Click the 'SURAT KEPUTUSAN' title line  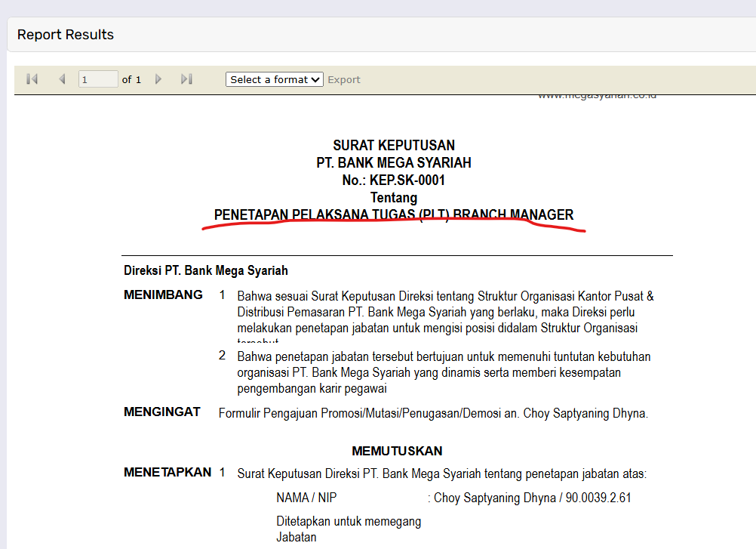click(394, 145)
